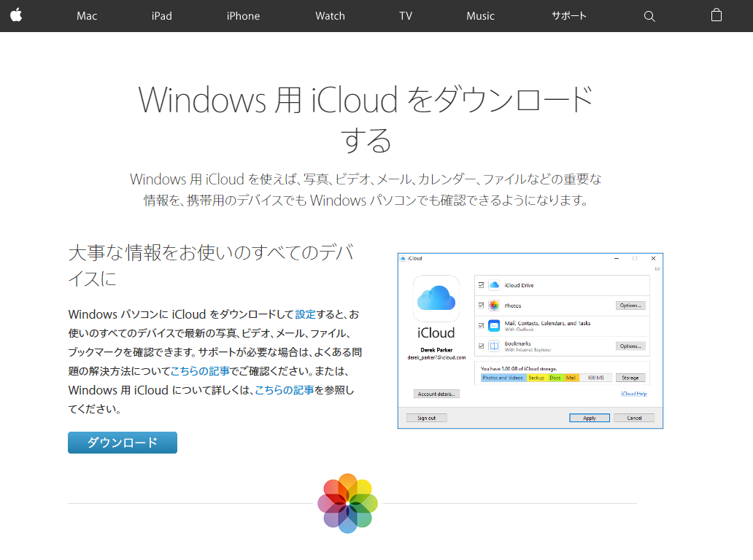Click the Bookmarks book icon
This screenshot has height=560, width=753.
(494, 346)
